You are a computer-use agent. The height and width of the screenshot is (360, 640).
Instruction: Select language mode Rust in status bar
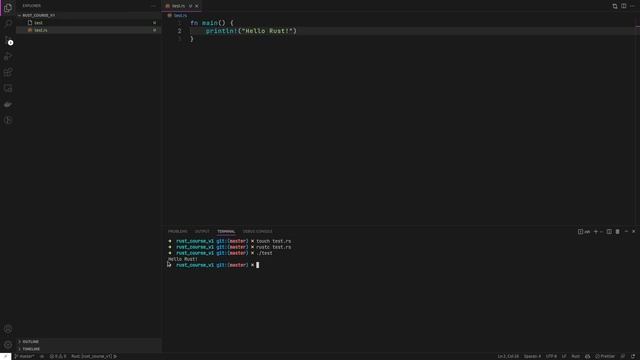[576, 356]
